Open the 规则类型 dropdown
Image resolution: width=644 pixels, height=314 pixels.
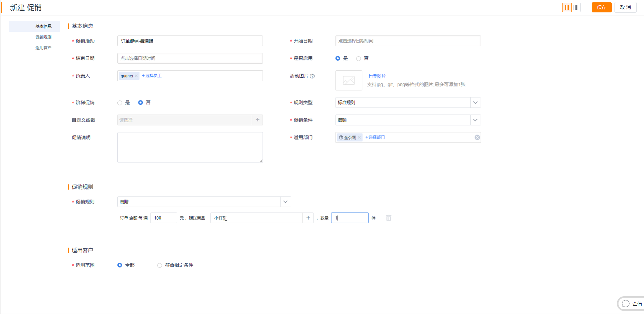pyautogui.click(x=408, y=102)
